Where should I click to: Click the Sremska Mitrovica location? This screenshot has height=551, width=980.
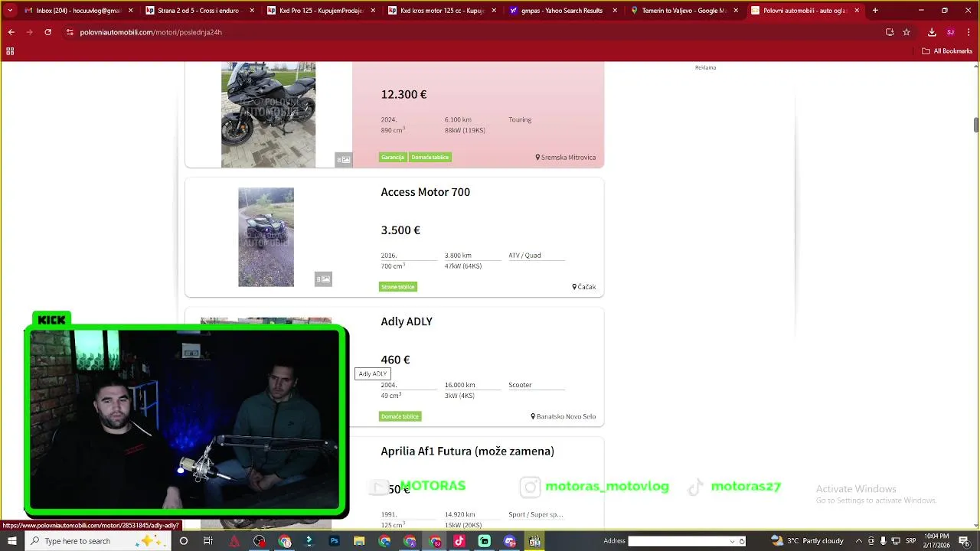coord(565,158)
